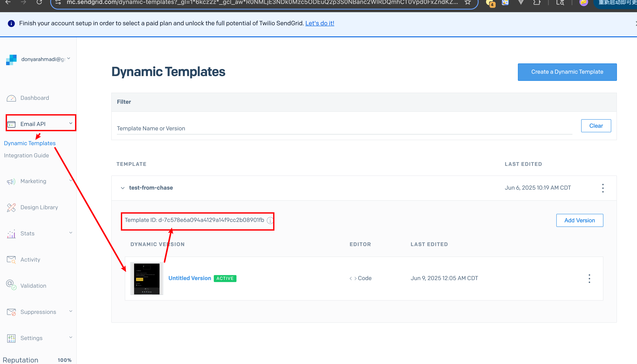Screen dimensions: 637x364
Task: Click the ACTIVE status badge
Action: [x=225, y=279]
